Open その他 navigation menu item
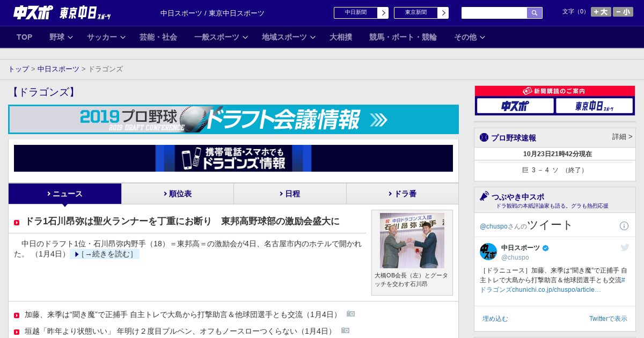Screen dimensions: 644x338 (465, 37)
